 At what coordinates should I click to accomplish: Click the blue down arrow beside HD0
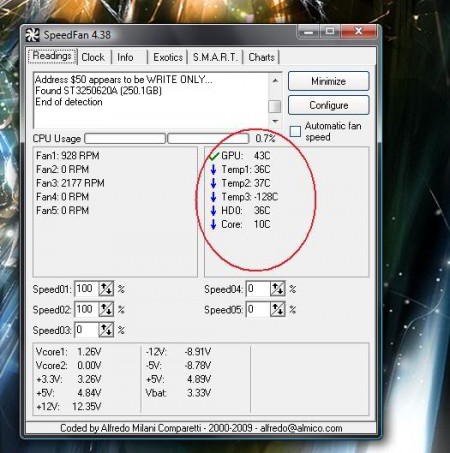213,211
